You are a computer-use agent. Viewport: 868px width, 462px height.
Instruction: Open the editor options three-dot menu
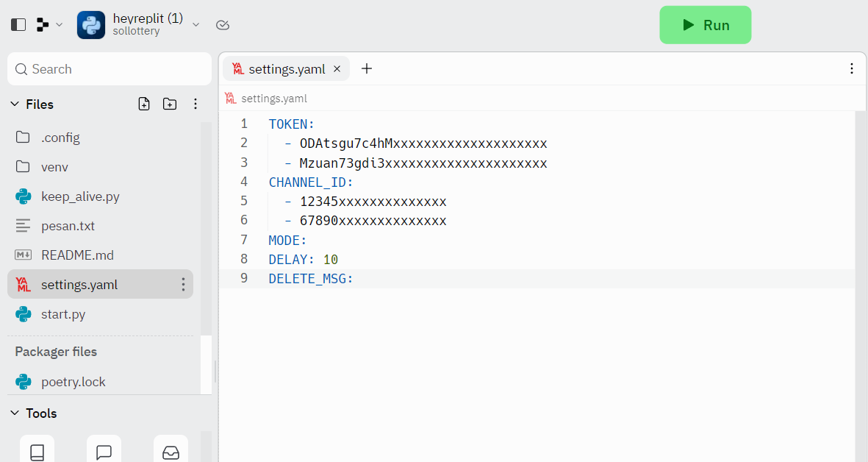pos(851,68)
